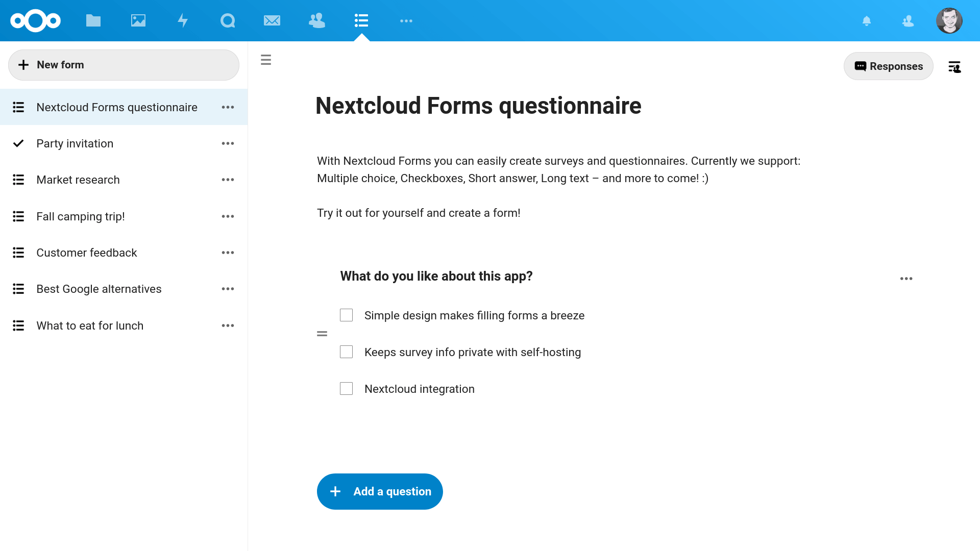Create a New form
Viewport: 980px width, 551px height.
pyautogui.click(x=123, y=65)
